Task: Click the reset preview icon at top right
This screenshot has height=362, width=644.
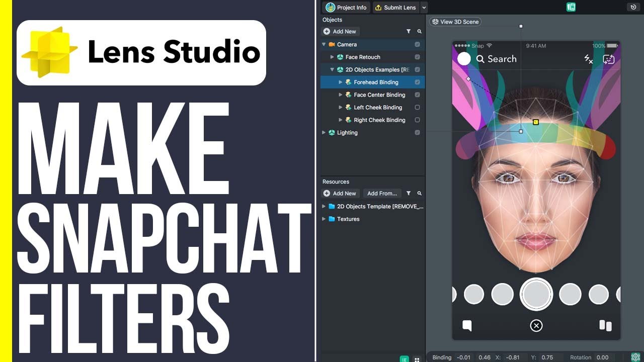Action: (632, 6)
